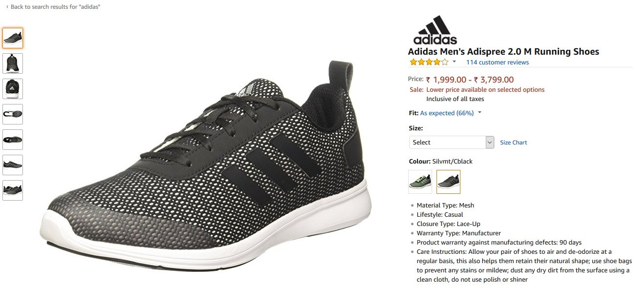Image resolution: width=644 pixels, height=288 pixels.
Task: Click the product title Adidas Men's Adispree
Action: 503,51
